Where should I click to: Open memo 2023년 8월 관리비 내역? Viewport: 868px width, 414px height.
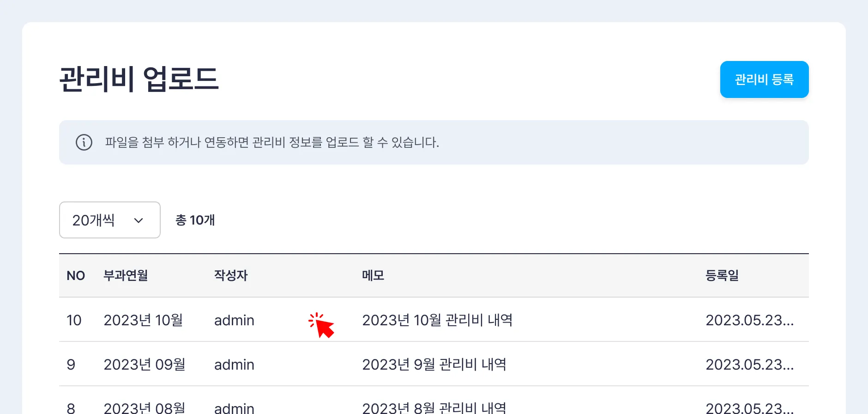[434, 408]
